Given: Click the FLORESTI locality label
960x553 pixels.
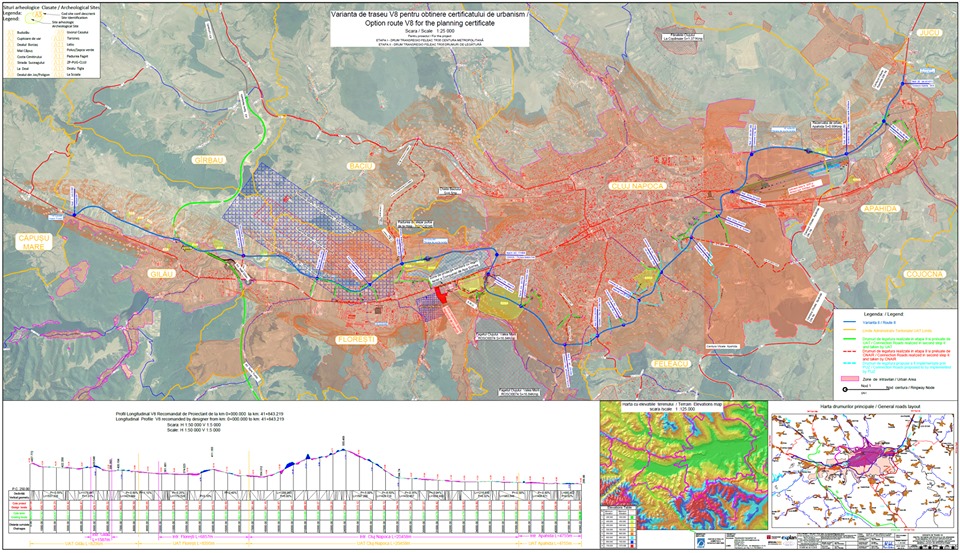Looking at the screenshot, I should (x=356, y=339).
